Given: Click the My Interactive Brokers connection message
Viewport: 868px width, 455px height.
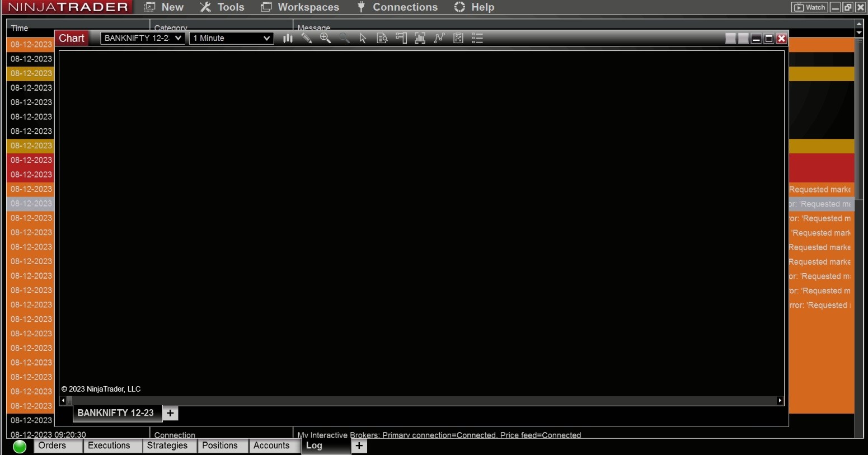Looking at the screenshot, I should click(x=439, y=435).
